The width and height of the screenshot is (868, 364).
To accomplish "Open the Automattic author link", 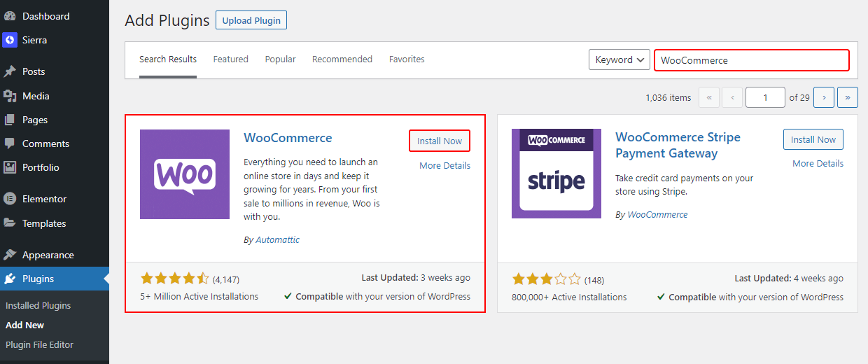I will tap(277, 239).
